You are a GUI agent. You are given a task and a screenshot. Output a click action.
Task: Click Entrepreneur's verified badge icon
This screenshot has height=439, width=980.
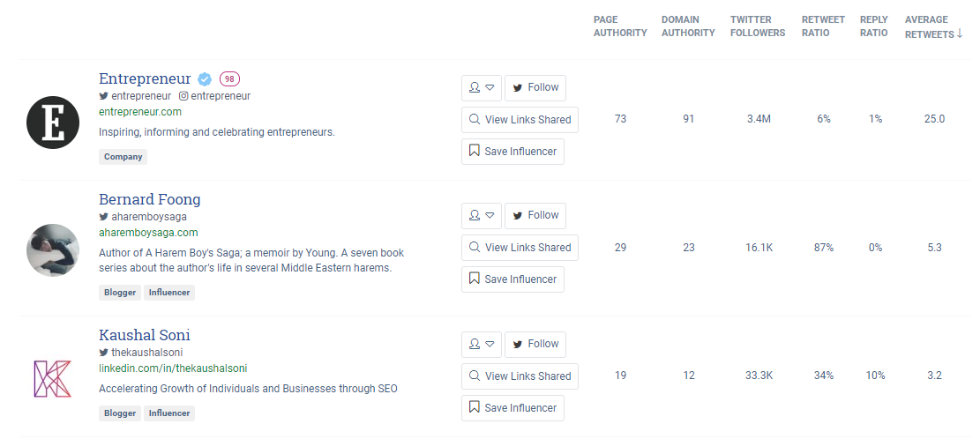205,79
